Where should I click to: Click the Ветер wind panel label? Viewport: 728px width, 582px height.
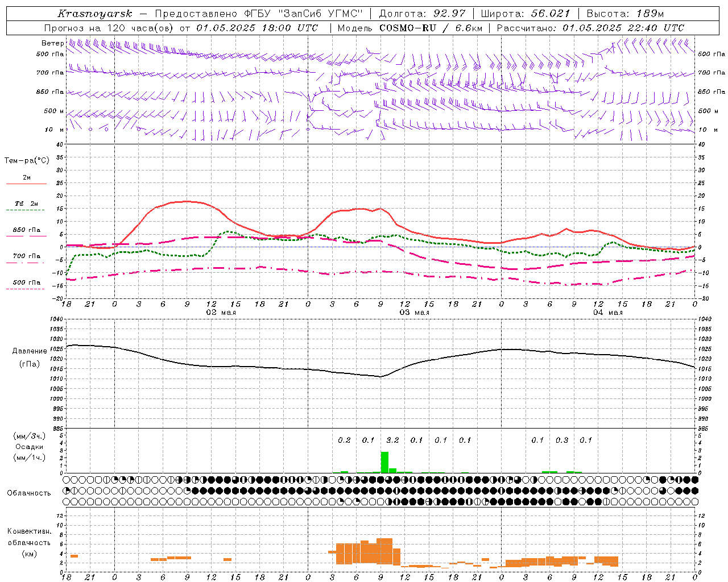point(52,43)
